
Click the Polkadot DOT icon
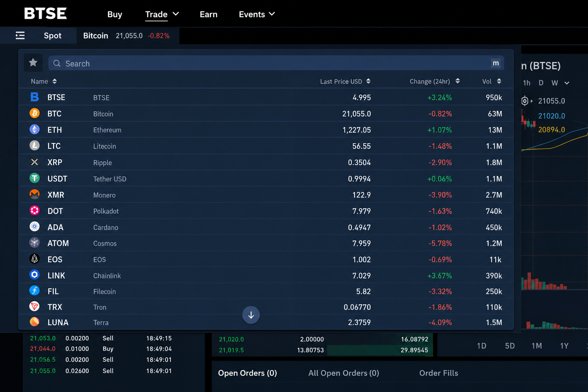click(34, 211)
